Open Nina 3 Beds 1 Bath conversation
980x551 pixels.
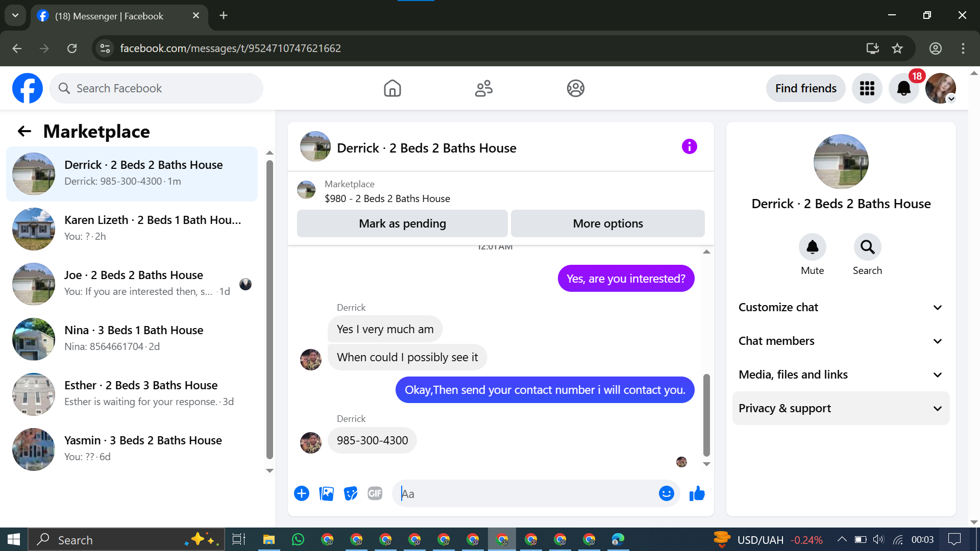coord(132,339)
